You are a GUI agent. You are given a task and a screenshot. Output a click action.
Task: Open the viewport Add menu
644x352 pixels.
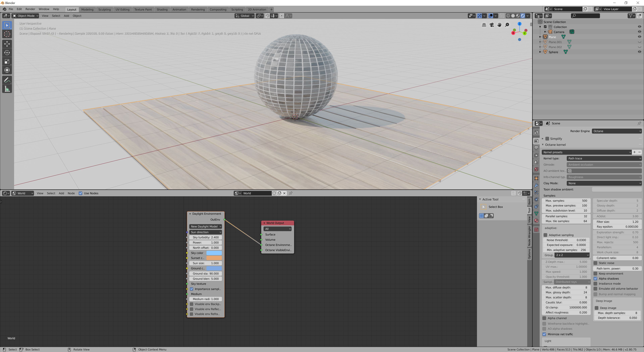click(x=66, y=16)
